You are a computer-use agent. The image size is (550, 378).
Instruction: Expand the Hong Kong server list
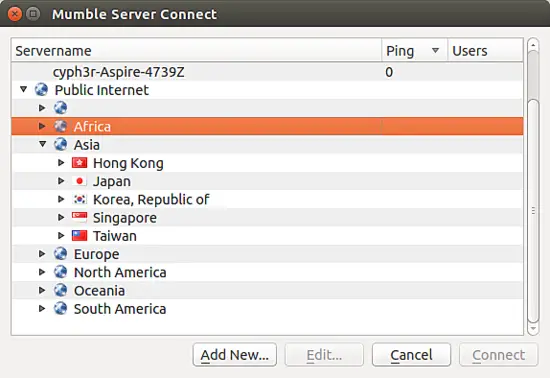[61, 163]
